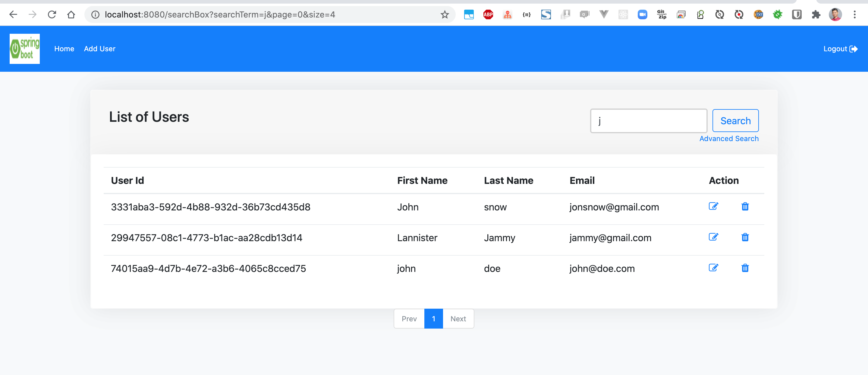Edit the Lannister Jammy user entry

click(x=713, y=237)
